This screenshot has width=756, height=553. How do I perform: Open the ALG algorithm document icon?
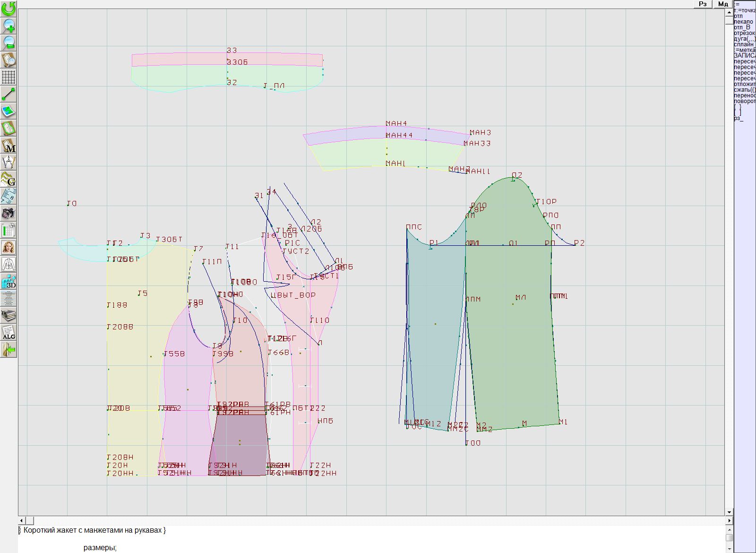click(9, 332)
